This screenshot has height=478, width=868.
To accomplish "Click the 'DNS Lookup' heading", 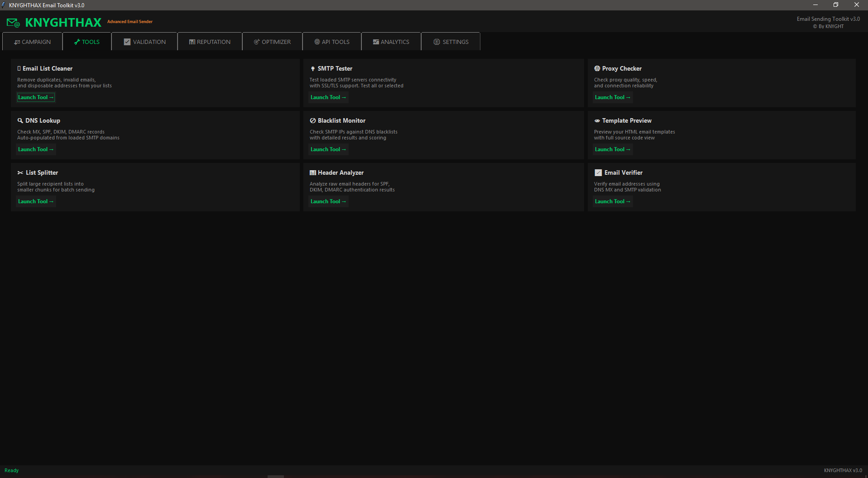I will click(43, 120).
